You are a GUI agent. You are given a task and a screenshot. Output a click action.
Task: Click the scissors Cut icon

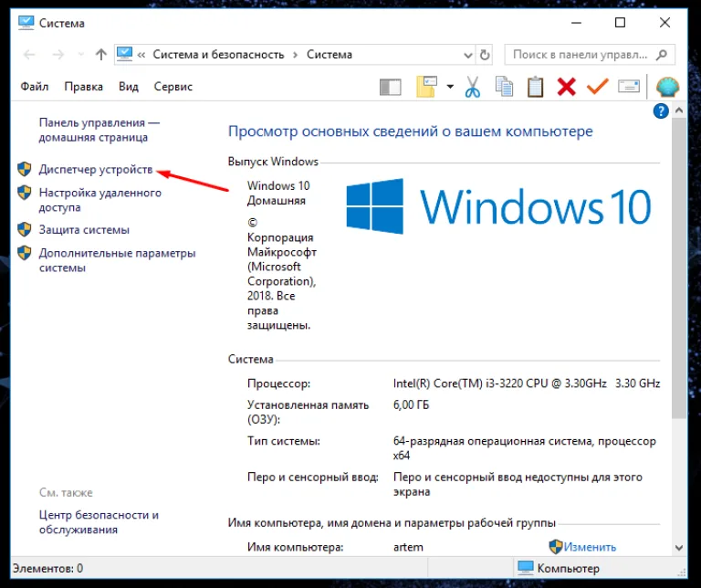pyautogui.click(x=473, y=87)
